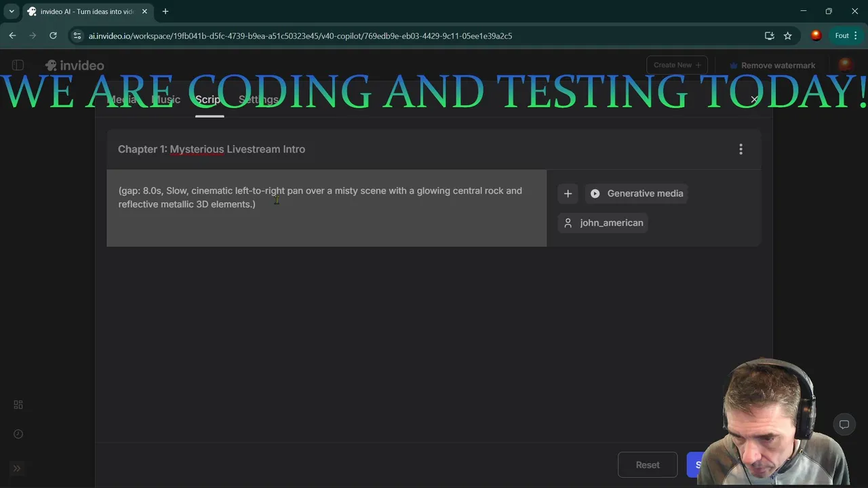Install app icon in address bar
This screenshot has width=868, height=488.
(769, 36)
